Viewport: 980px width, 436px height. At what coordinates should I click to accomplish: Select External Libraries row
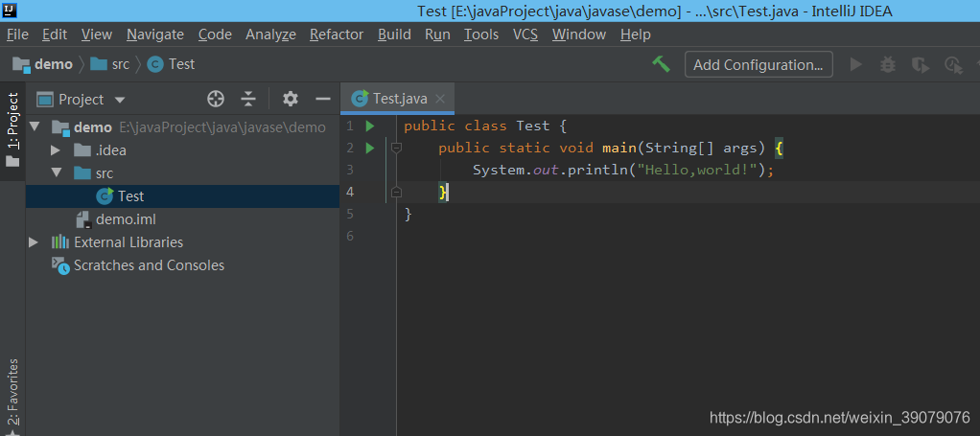pyautogui.click(x=182, y=242)
